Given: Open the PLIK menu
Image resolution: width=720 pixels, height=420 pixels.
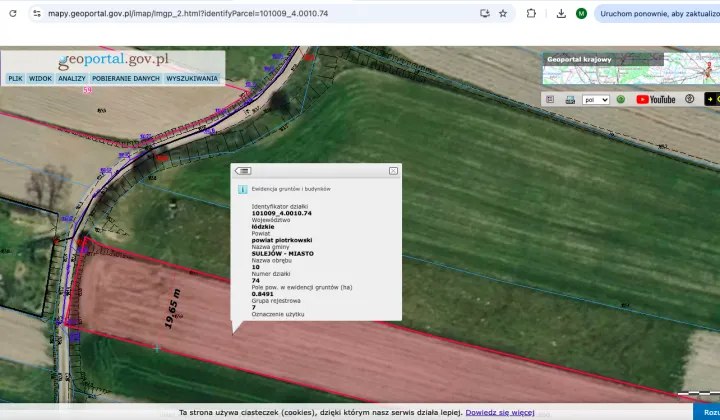Looking at the screenshot, I should click(15, 78).
